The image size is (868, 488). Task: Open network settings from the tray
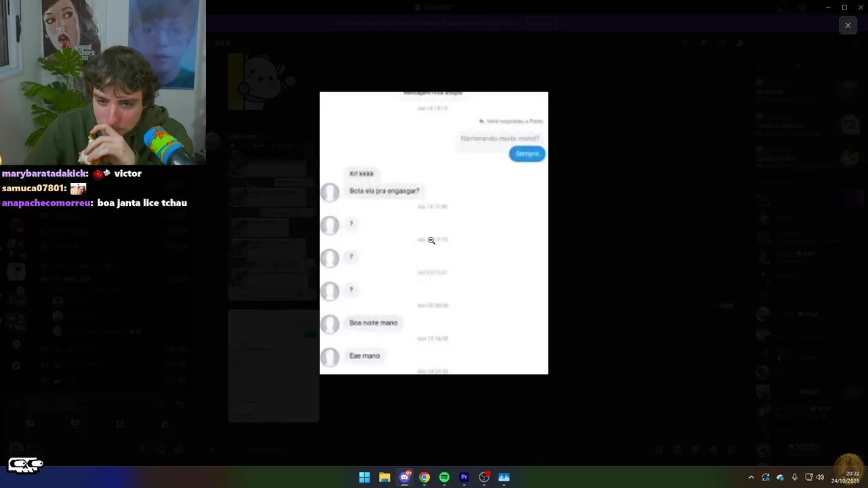point(808,477)
